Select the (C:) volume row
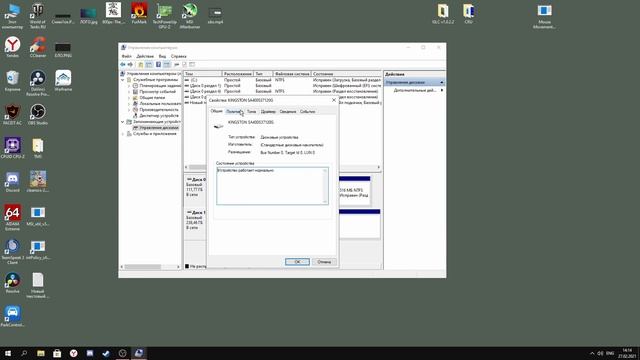The width and height of the screenshot is (640, 360). point(282,80)
